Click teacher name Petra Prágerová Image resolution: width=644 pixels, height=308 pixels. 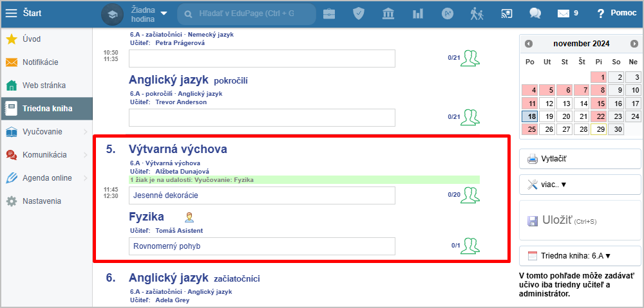pos(180,42)
